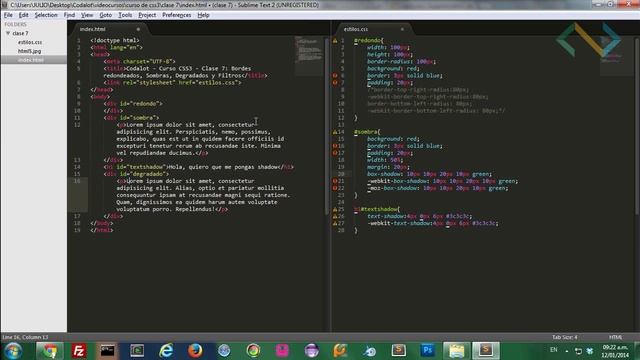Click the error icon on CSS line 6
Viewport: 640px width, 360px height.
click(x=335, y=76)
